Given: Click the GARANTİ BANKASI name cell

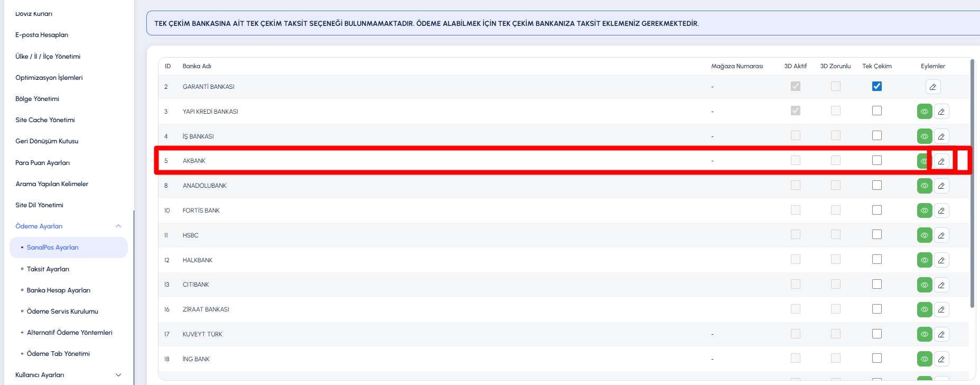Looking at the screenshot, I should pyautogui.click(x=209, y=87).
